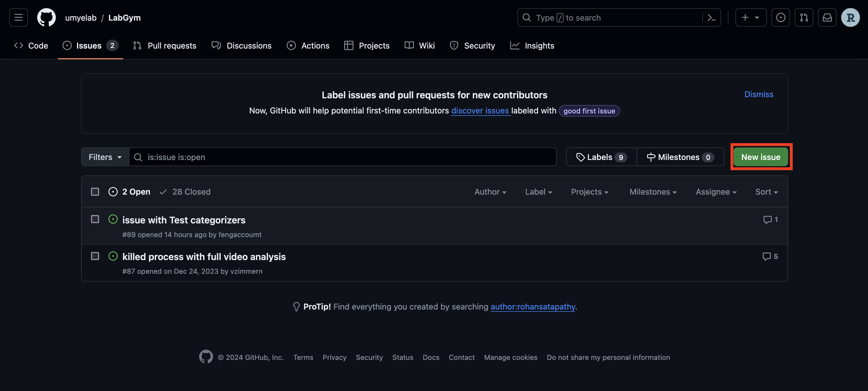Expand the Filters dropdown
Screen dimensions: 868x391
pyautogui.click(x=105, y=157)
